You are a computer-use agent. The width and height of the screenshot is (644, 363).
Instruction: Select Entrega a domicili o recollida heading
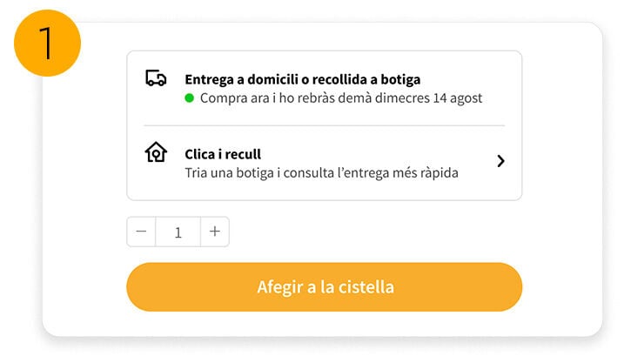302,79
